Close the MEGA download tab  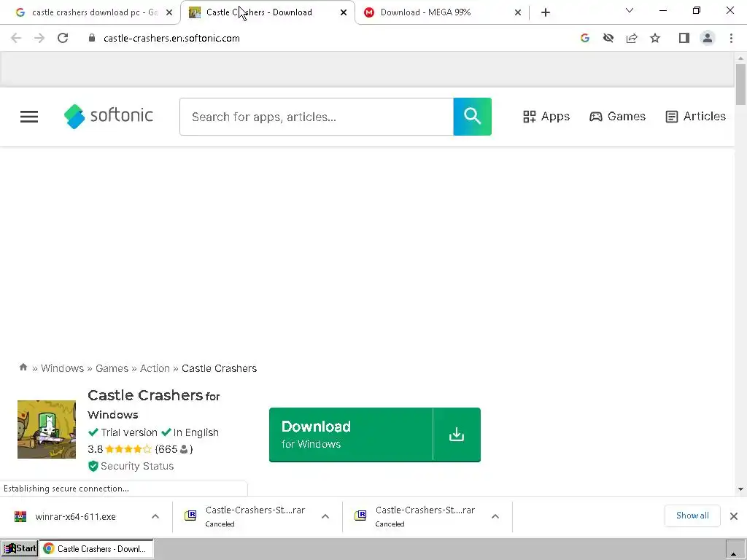518,13
